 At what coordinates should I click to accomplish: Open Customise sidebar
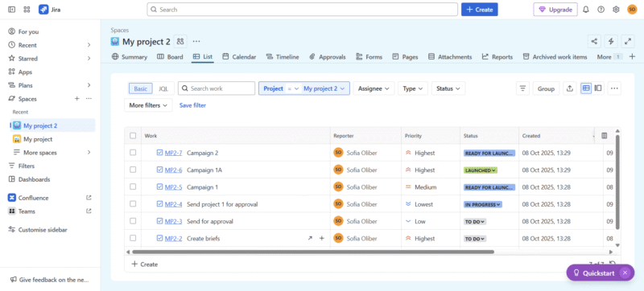click(38, 230)
